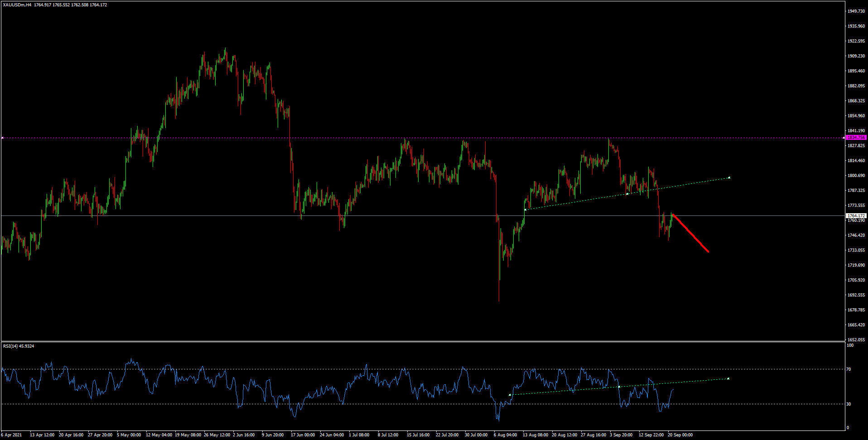This screenshot has width=868, height=440.
Task: Click the 5 May 00:00 time label
Action: coord(129,435)
